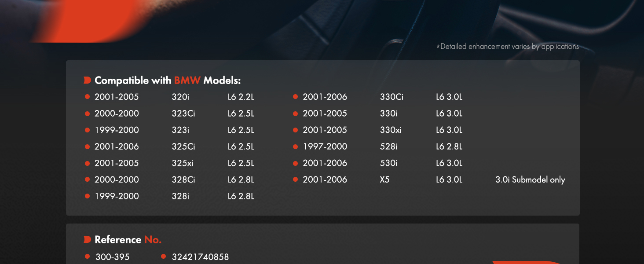Select the reference number 32421740858
The height and width of the screenshot is (264, 644).
pyautogui.click(x=200, y=257)
